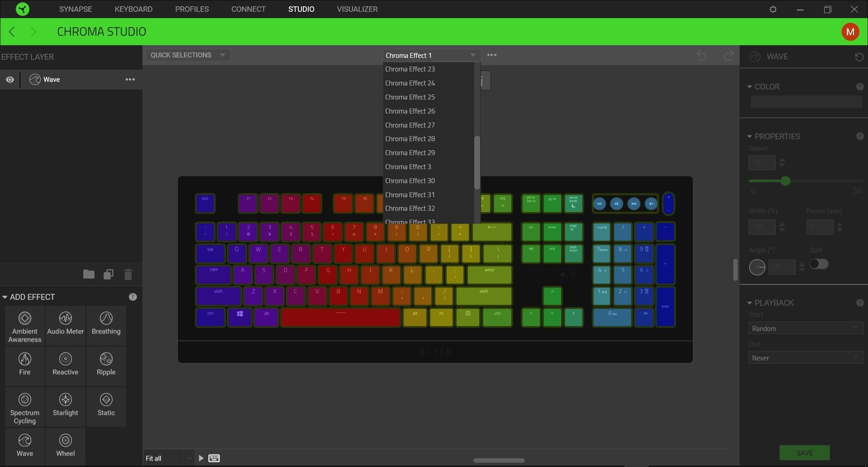The width and height of the screenshot is (868, 467).
Task: Add the Ambient Awareness effect
Action: pos(25,326)
